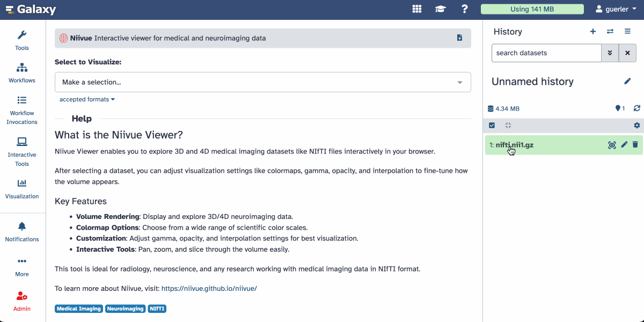Open the history options hamburger menu

point(627,32)
